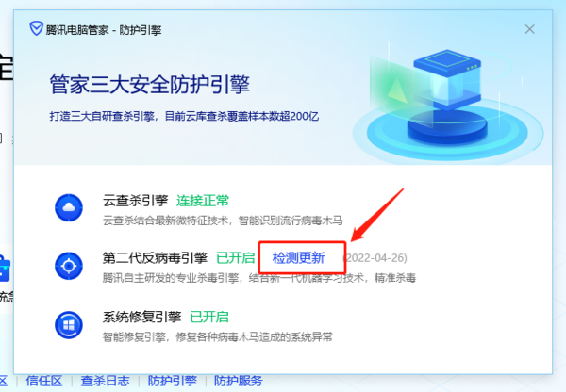Click the 连接正常 status text
This screenshot has height=392, width=566.
coord(203,201)
